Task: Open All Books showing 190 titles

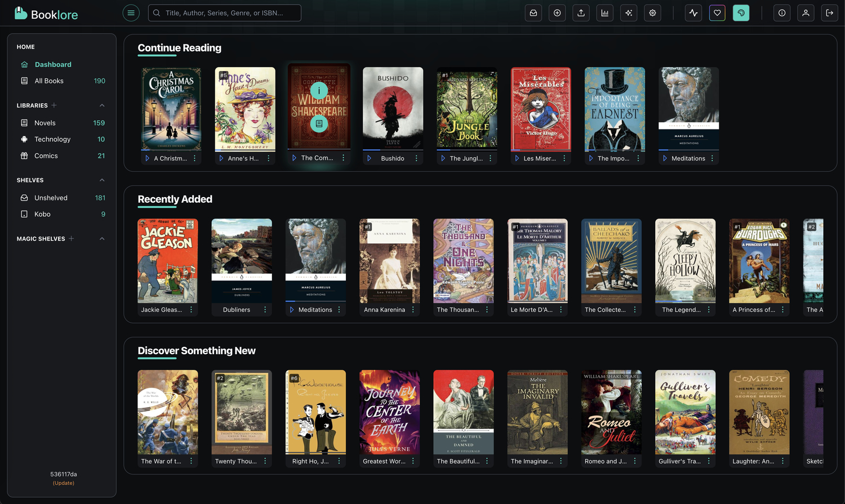Action: 50,81
